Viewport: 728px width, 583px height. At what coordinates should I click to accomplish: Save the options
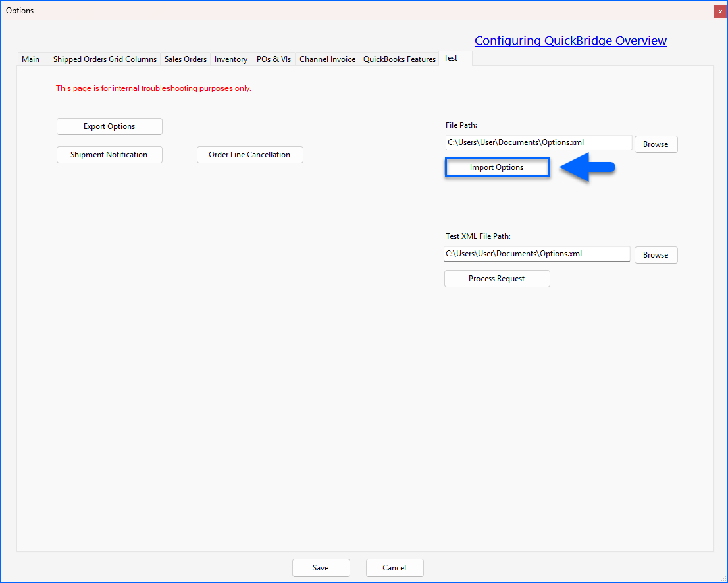tap(321, 568)
